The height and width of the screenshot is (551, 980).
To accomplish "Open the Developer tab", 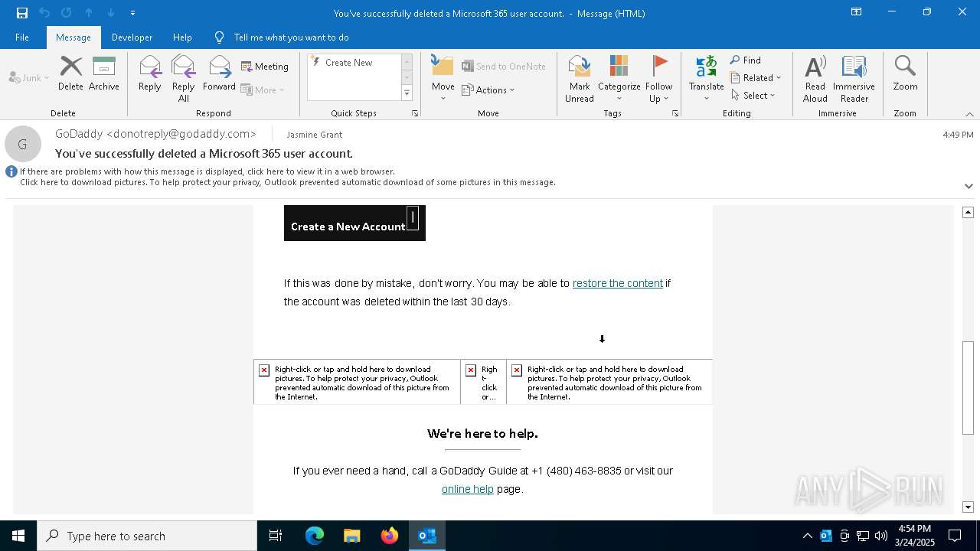I will point(132,37).
